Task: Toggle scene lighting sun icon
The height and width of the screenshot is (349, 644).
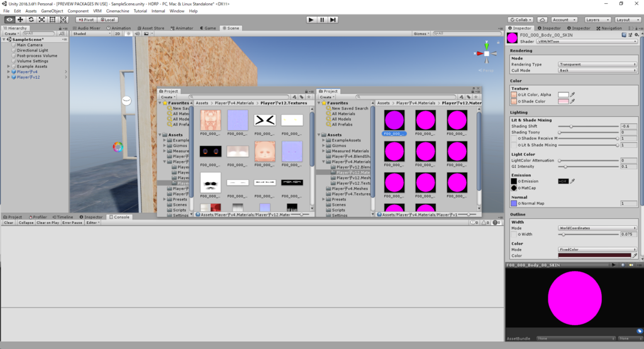Action: click(128, 34)
